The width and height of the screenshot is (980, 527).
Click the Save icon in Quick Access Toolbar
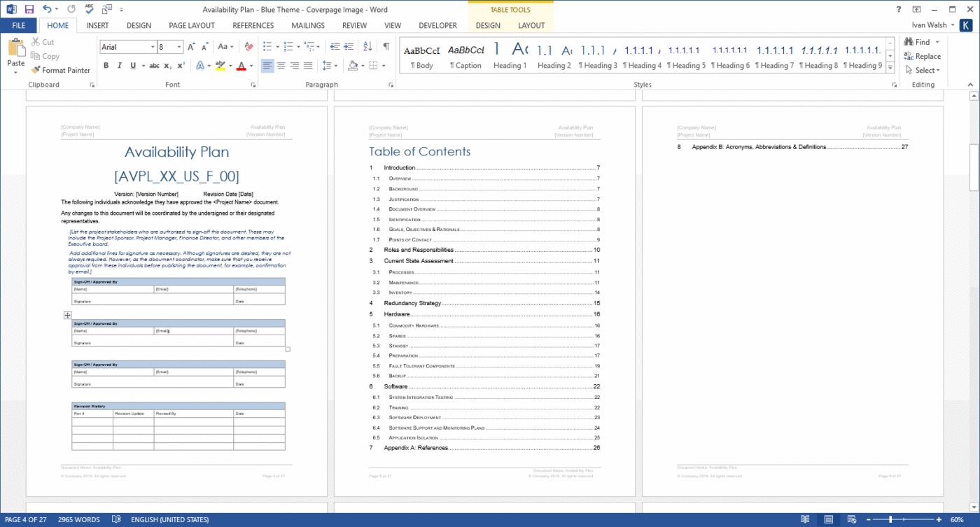(28, 9)
